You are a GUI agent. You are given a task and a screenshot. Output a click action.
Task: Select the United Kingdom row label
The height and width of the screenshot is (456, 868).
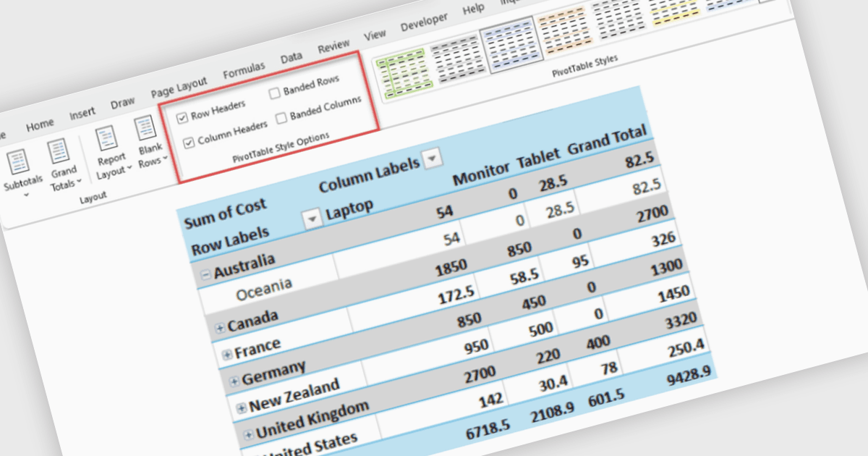pos(312,420)
